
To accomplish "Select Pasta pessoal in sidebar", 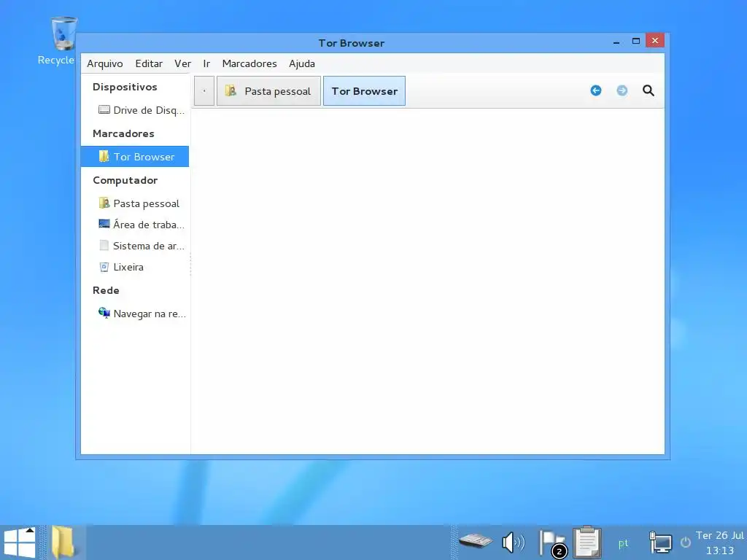I will pyautogui.click(x=135, y=203).
